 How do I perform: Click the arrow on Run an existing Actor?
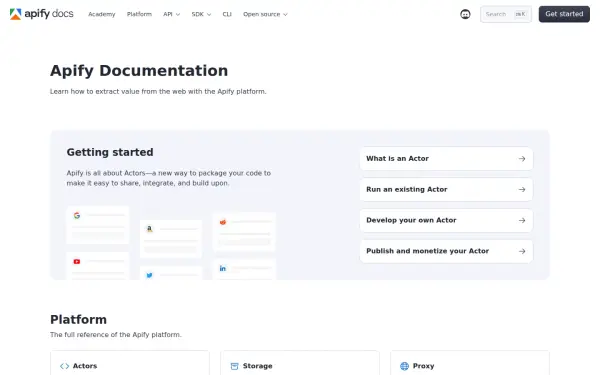(x=522, y=189)
